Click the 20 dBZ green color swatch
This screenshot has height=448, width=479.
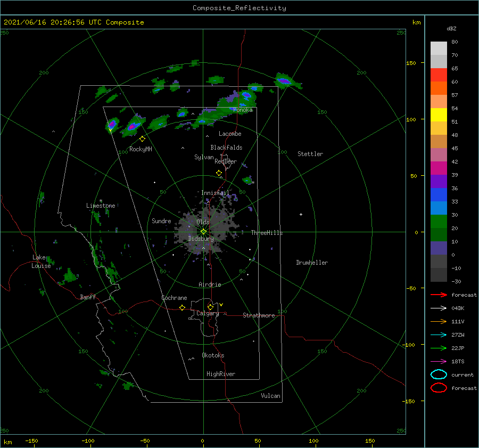click(x=439, y=222)
